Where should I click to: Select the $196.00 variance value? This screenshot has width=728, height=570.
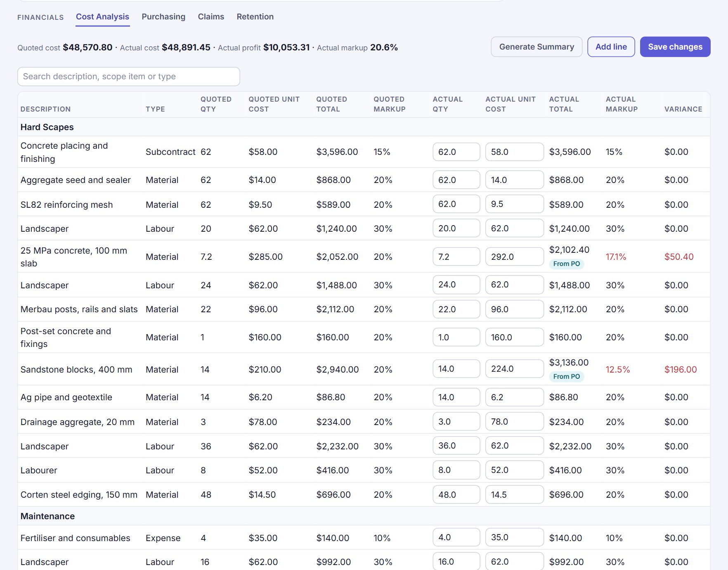pyautogui.click(x=681, y=370)
